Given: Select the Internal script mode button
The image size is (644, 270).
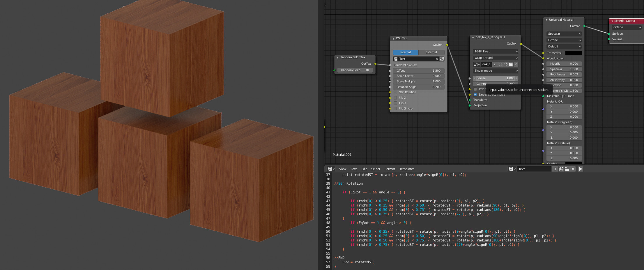Looking at the screenshot, I should [405, 52].
